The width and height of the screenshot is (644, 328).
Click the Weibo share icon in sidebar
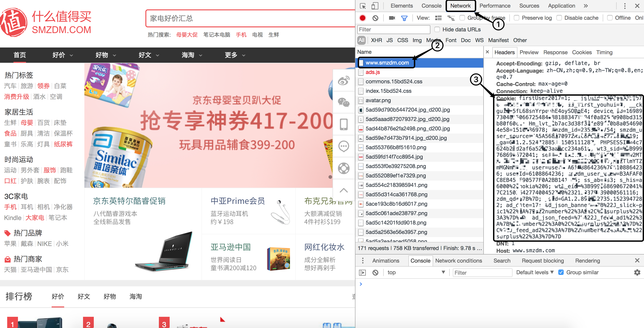click(344, 81)
